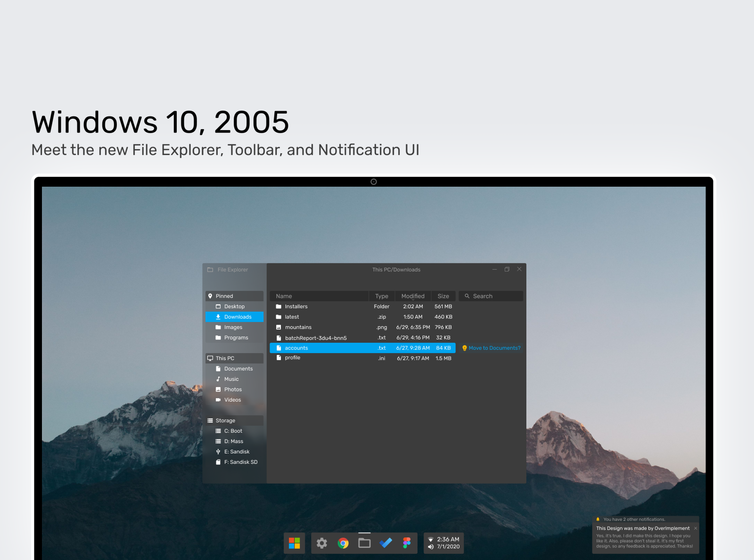Toggle Wi-Fi from the system tray icon
Screen dimensions: 754x560
coord(431,539)
